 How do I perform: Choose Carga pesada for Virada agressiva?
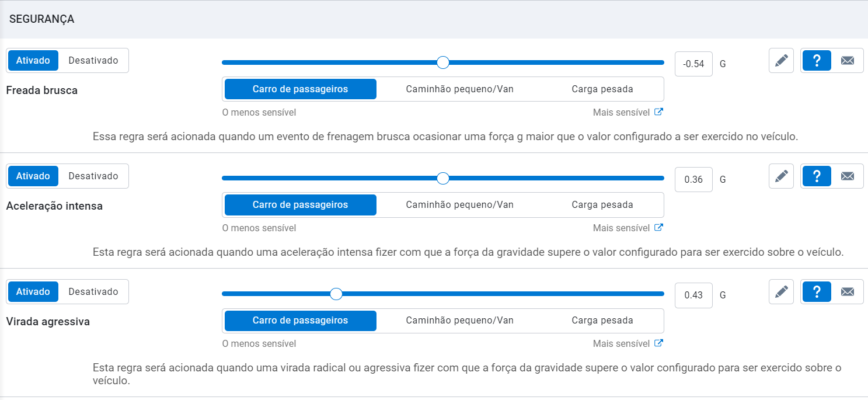(602, 321)
